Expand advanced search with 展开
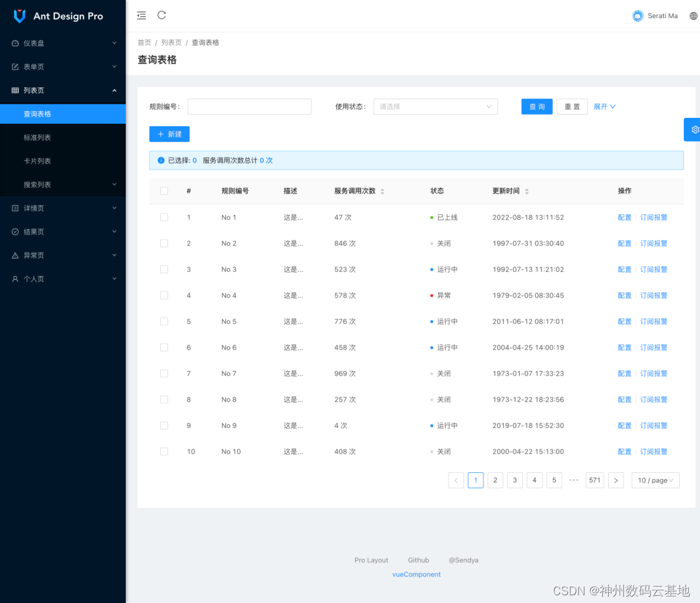Viewport: 700px width, 603px height. point(605,107)
